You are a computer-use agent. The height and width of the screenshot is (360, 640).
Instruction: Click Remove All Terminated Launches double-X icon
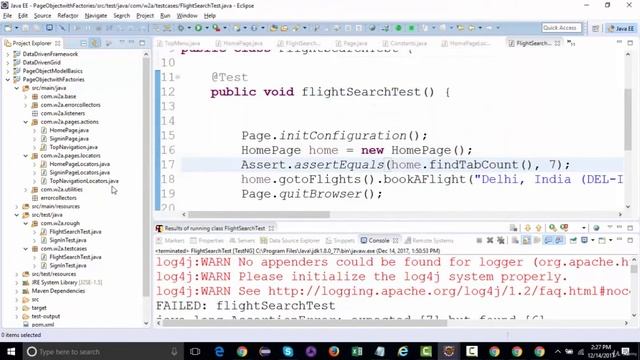pyautogui.click(x=500, y=240)
